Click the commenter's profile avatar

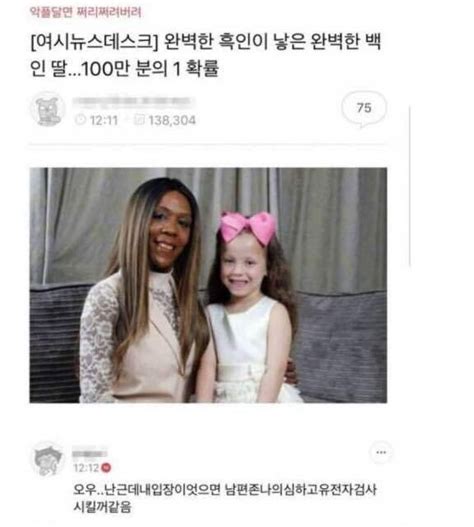tap(48, 459)
